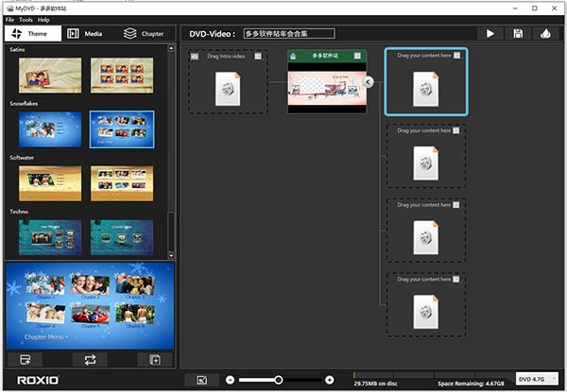
Task: Open options icon on the third content slot
Action: 456,205
